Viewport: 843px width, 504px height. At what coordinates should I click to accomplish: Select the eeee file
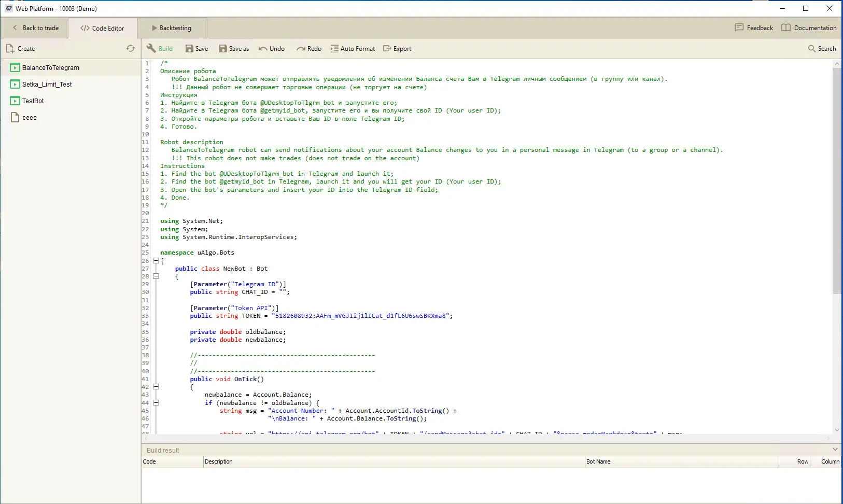click(x=71, y=117)
